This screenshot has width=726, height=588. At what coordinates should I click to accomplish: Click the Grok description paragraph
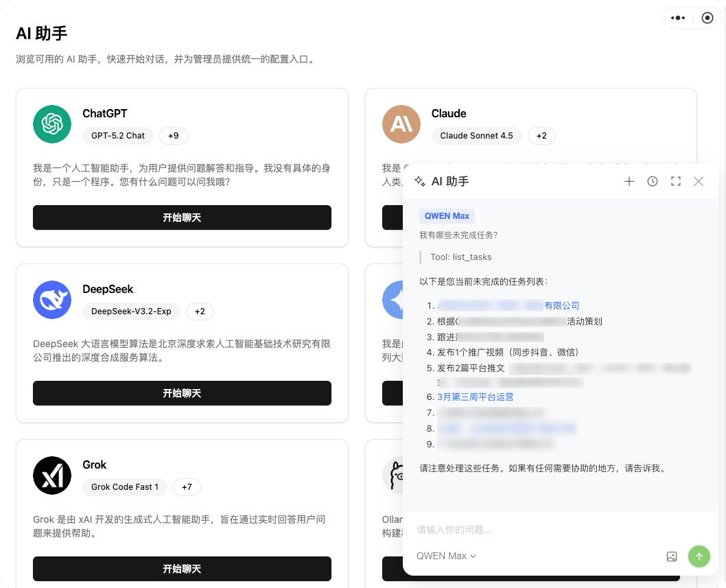pos(179,526)
